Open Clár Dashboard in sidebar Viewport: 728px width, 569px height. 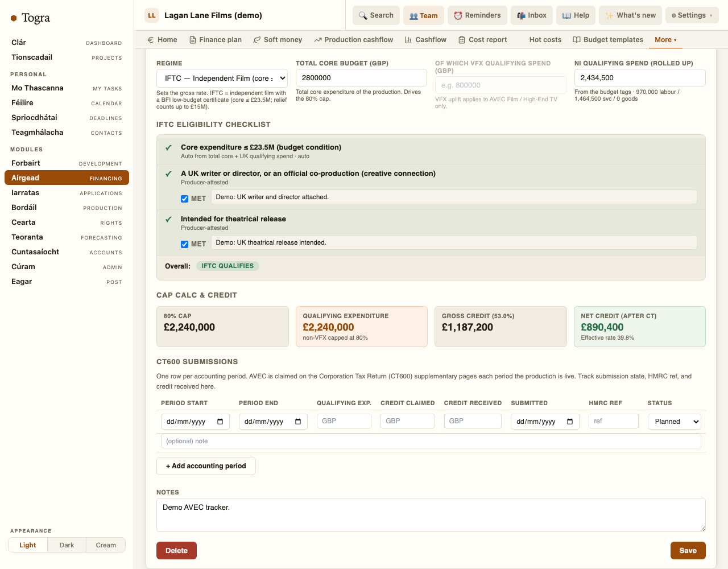(x=67, y=43)
